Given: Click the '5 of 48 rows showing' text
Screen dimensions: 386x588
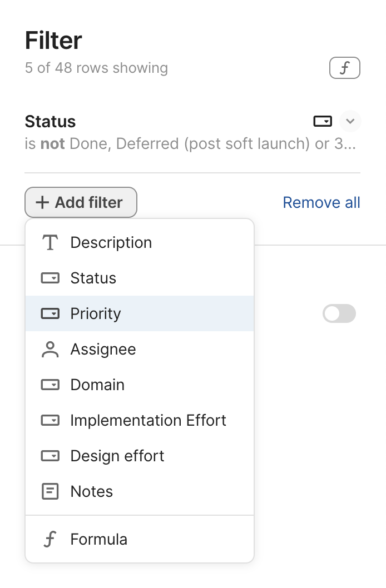Looking at the screenshot, I should tap(96, 68).
